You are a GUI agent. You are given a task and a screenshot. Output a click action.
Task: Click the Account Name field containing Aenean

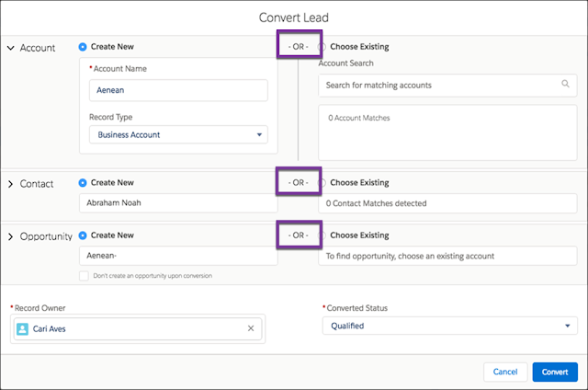coord(178,90)
